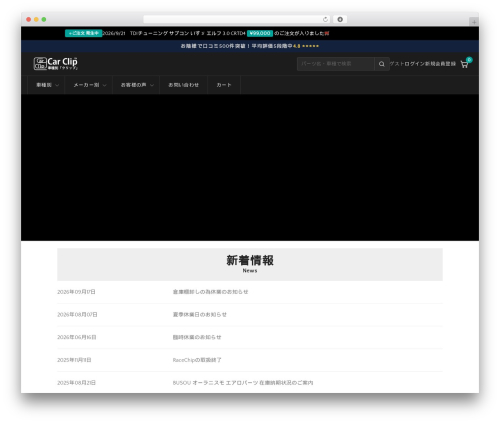Open the カート menu item

[224, 85]
